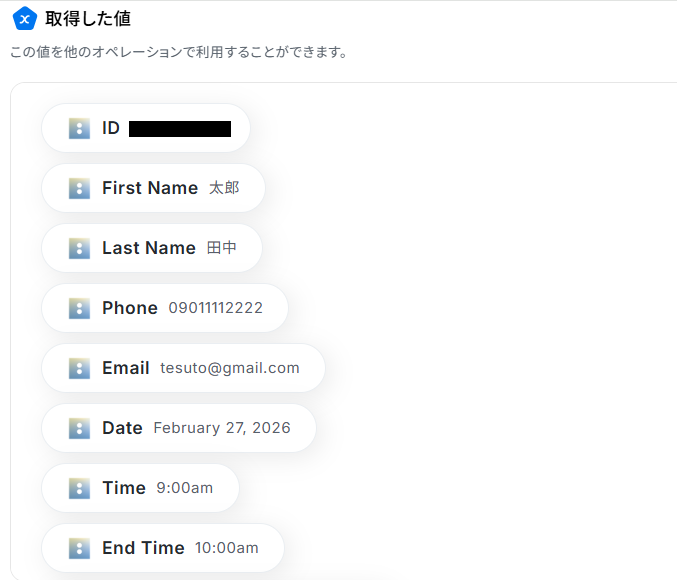Click the icon next to Phone

[80, 308]
